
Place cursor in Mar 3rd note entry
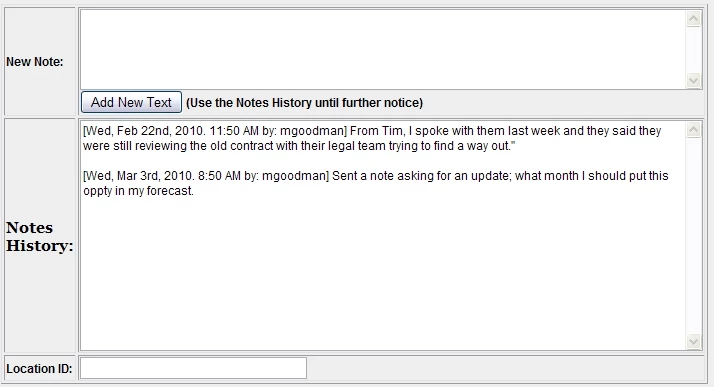[376, 183]
